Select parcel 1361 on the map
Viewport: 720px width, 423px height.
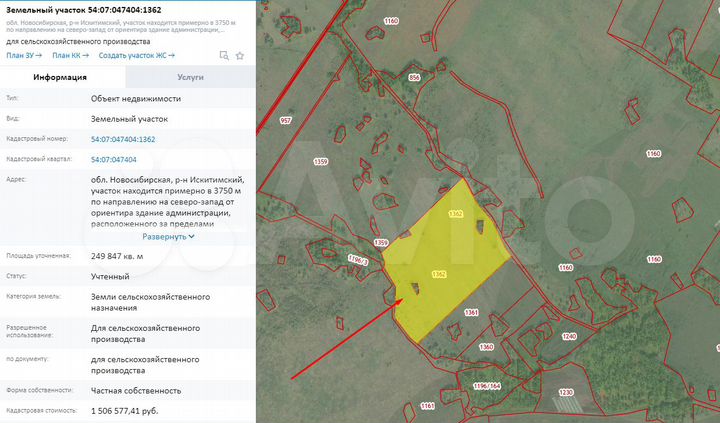472,313
